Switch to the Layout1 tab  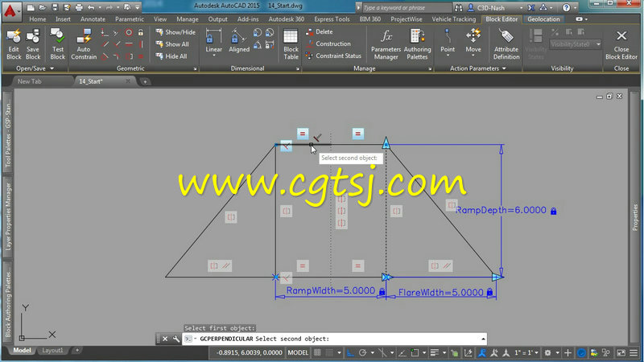point(52,350)
